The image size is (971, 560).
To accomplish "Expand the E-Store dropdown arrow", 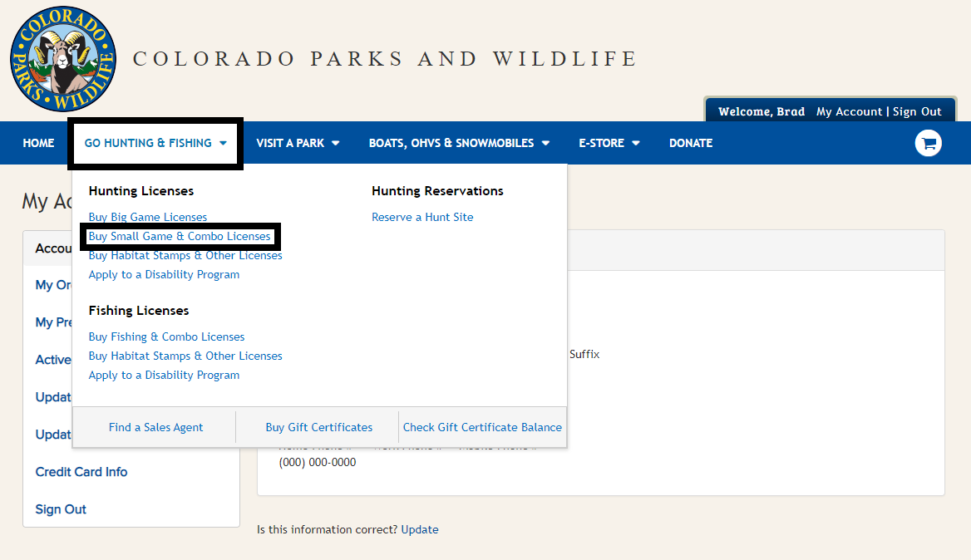I will point(635,143).
